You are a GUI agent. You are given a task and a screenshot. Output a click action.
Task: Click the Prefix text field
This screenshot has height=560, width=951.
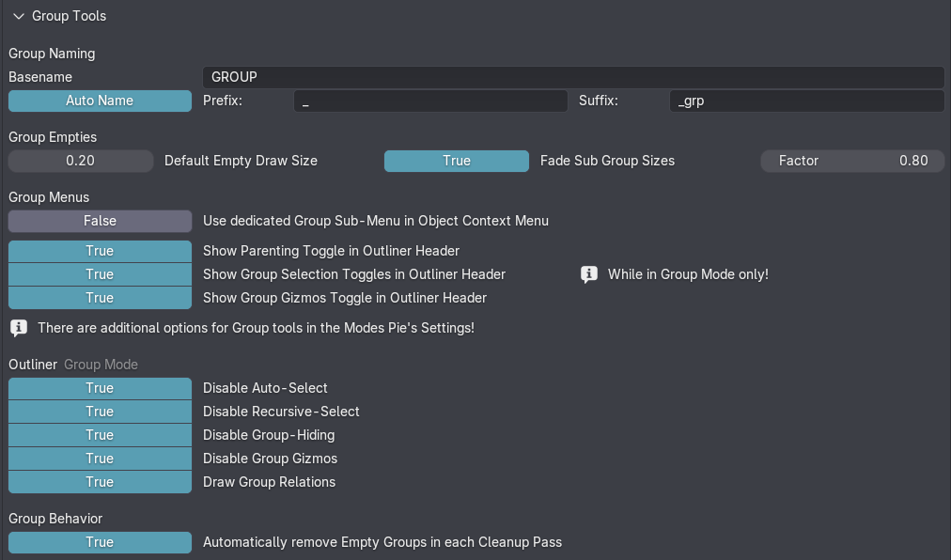click(x=430, y=101)
